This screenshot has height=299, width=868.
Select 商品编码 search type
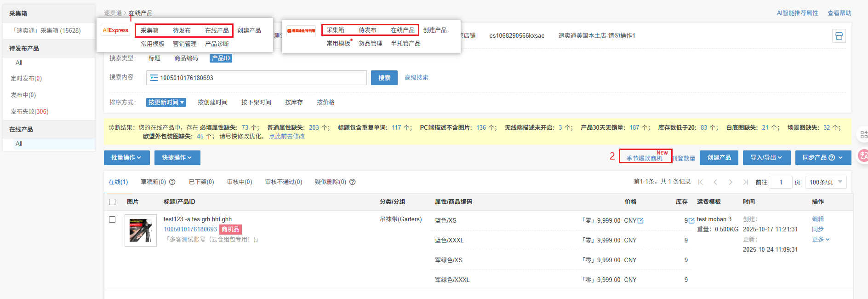tap(186, 58)
